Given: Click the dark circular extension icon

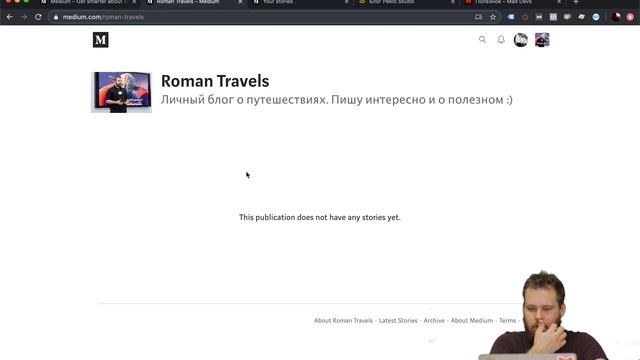Looking at the screenshot, I should coord(525,17).
